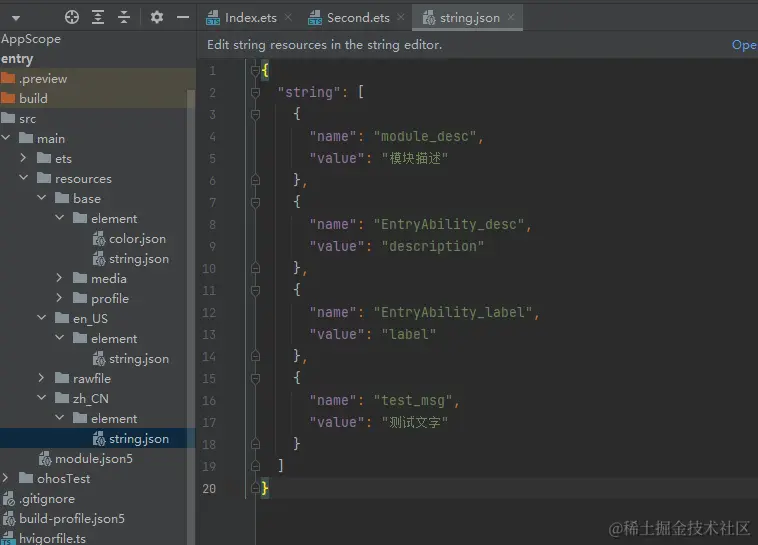Hide the project panel with minus icon
The width and height of the screenshot is (758, 545).
click(x=183, y=17)
